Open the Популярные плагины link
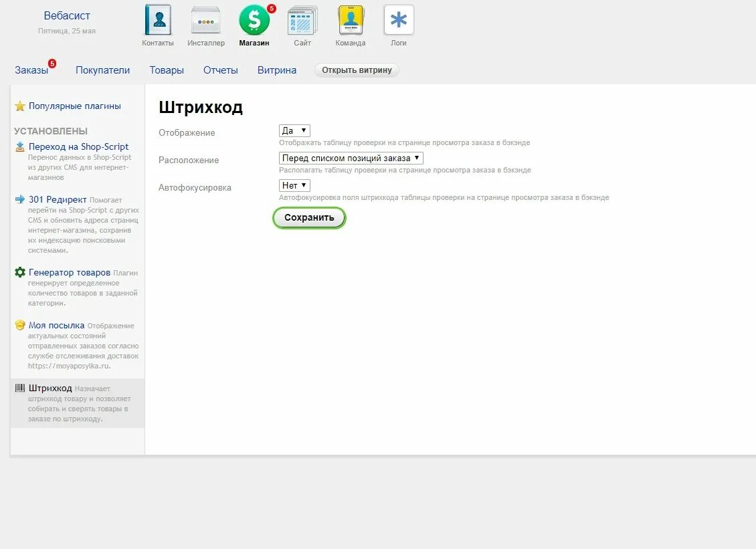Viewport: 756px width, 549px height. pos(75,106)
